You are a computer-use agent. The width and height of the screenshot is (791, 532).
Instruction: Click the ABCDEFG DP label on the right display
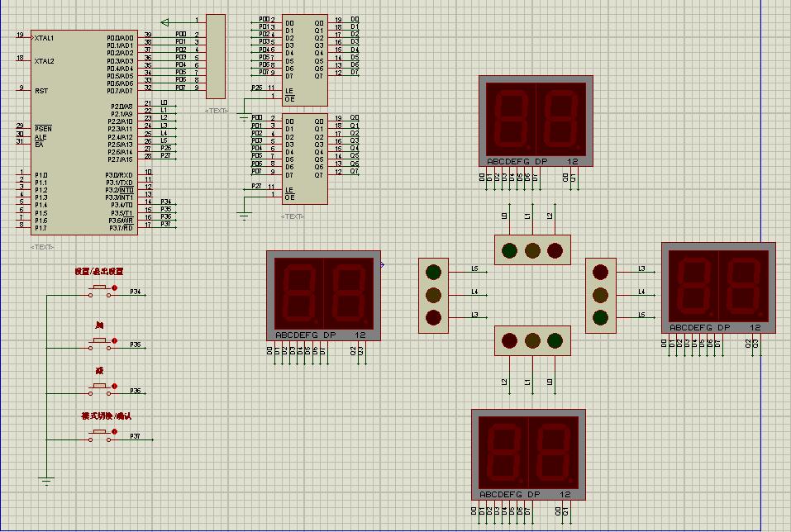coord(700,327)
